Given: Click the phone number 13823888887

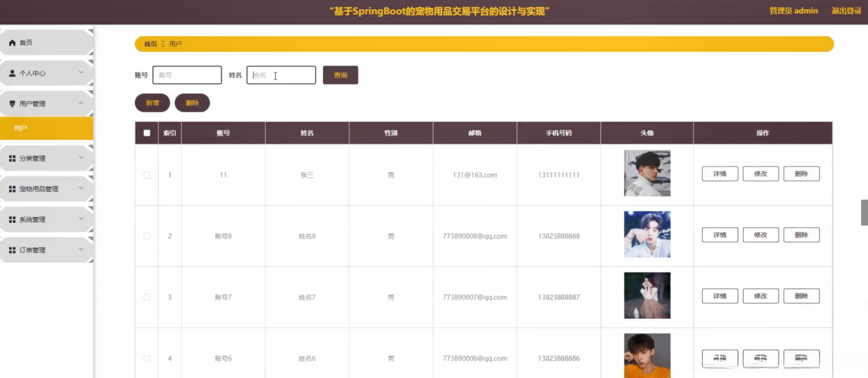Looking at the screenshot, I should click(x=559, y=297).
